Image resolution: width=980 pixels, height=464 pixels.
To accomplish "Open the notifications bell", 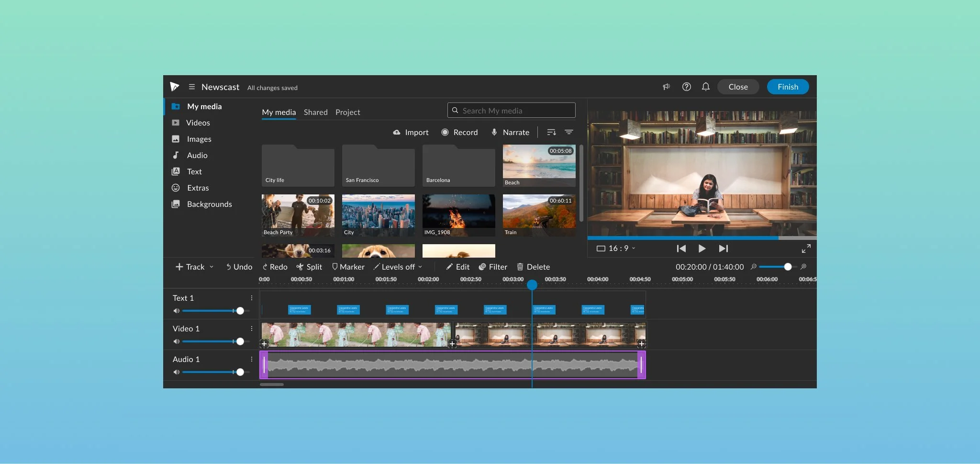I will (x=705, y=87).
